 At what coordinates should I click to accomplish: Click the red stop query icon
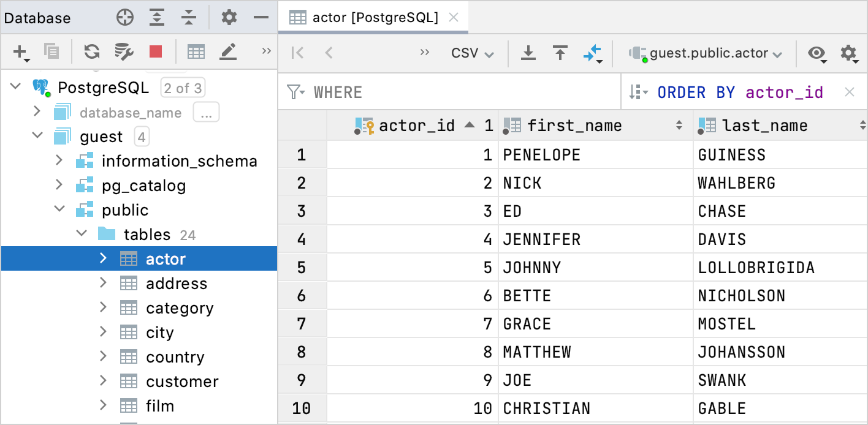click(156, 52)
